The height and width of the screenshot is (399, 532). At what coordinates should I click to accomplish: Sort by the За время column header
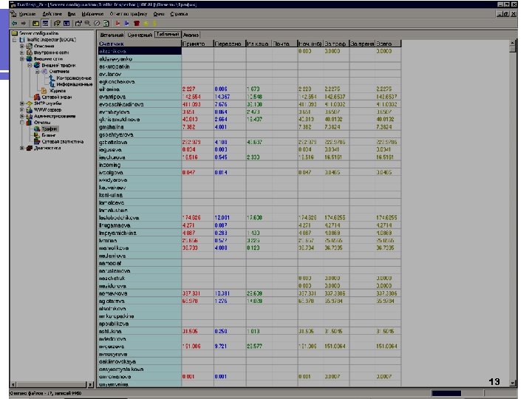coord(362,44)
